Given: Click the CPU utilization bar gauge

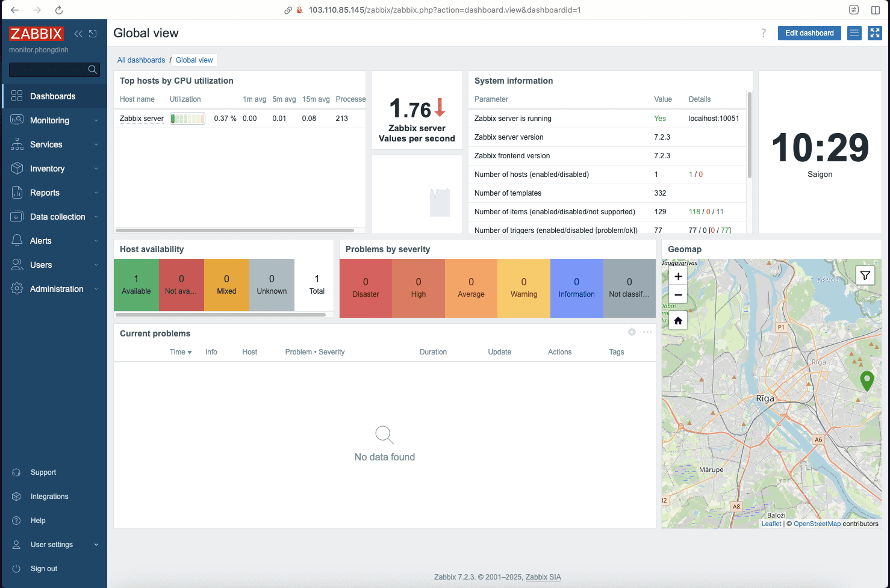Looking at the screenshot, I should click(x=187, y=119).
